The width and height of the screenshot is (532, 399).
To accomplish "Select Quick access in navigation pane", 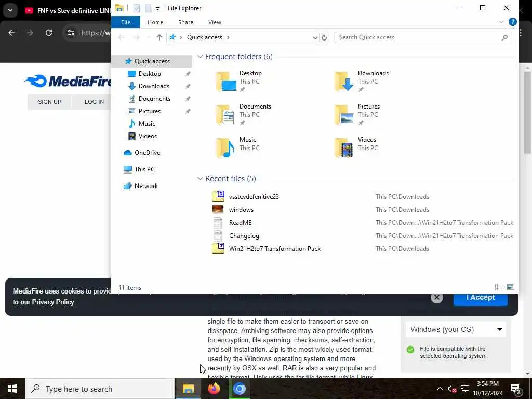I will click(152, 61).
